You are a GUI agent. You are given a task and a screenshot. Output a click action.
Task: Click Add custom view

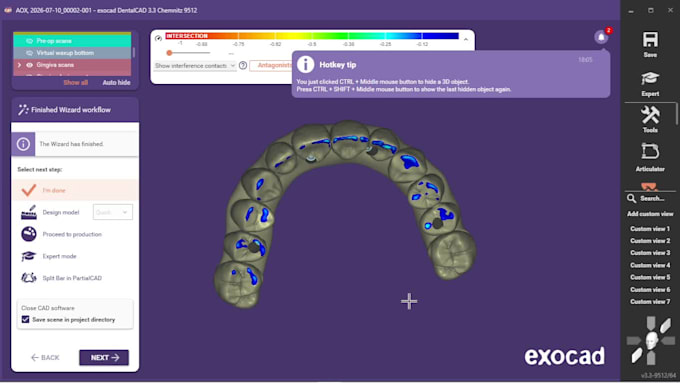[650, 214]
